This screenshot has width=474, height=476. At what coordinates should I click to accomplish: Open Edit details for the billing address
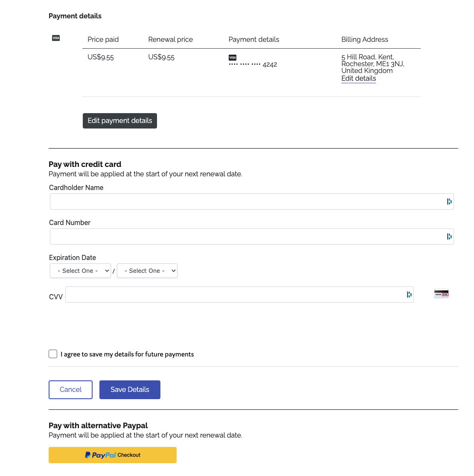[x=358, y=78]
